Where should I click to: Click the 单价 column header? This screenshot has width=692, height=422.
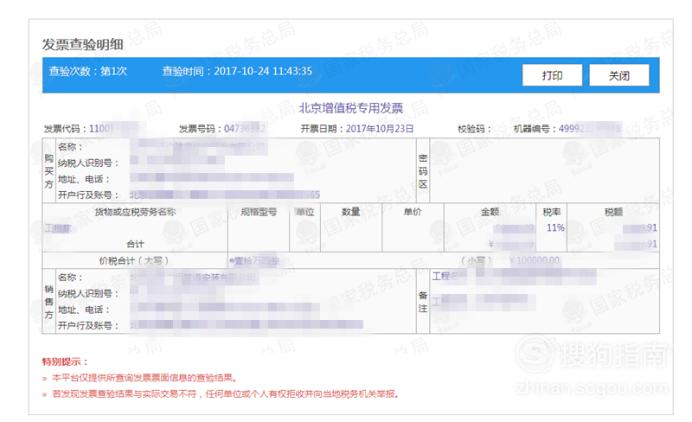click(413, 212)
